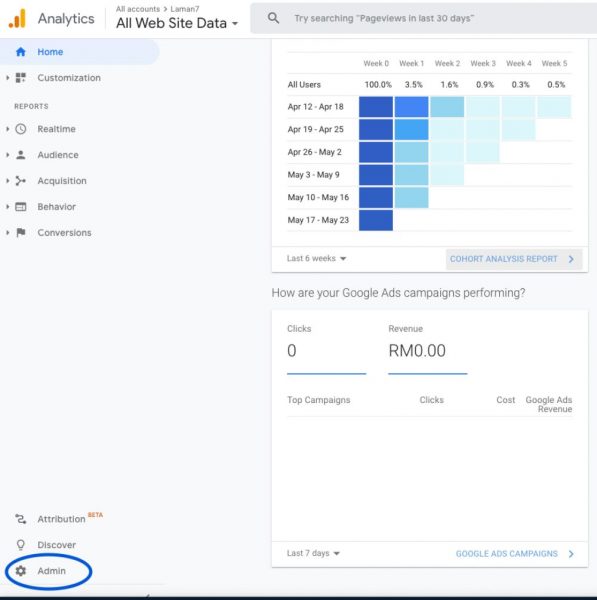Click the 'Week 5' column header
Image resolution: width=597 pixels, height=600 pixels.
554,64
